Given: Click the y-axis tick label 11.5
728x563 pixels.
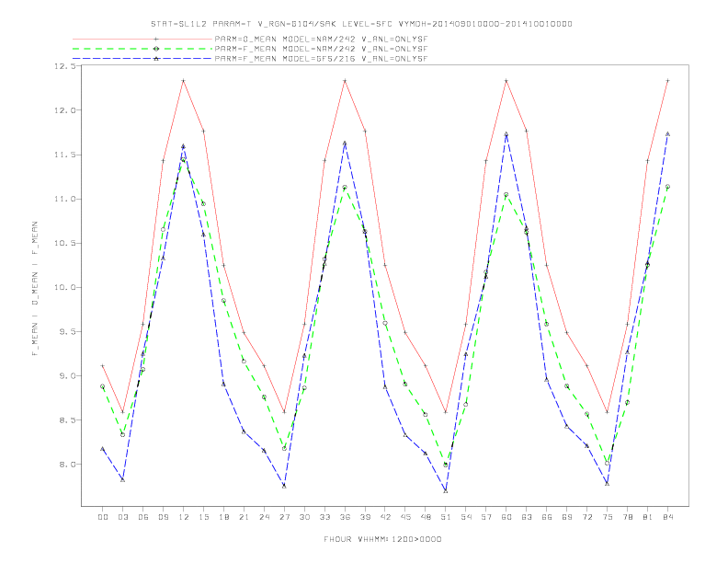Looking at the screenshot, I should tap(64, 155).
